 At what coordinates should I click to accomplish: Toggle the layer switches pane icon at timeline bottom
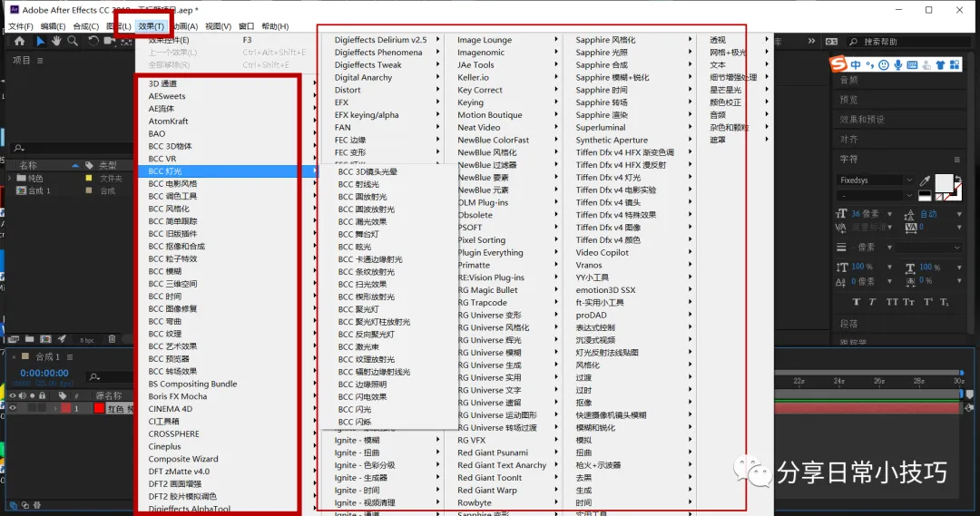(13, 505)
